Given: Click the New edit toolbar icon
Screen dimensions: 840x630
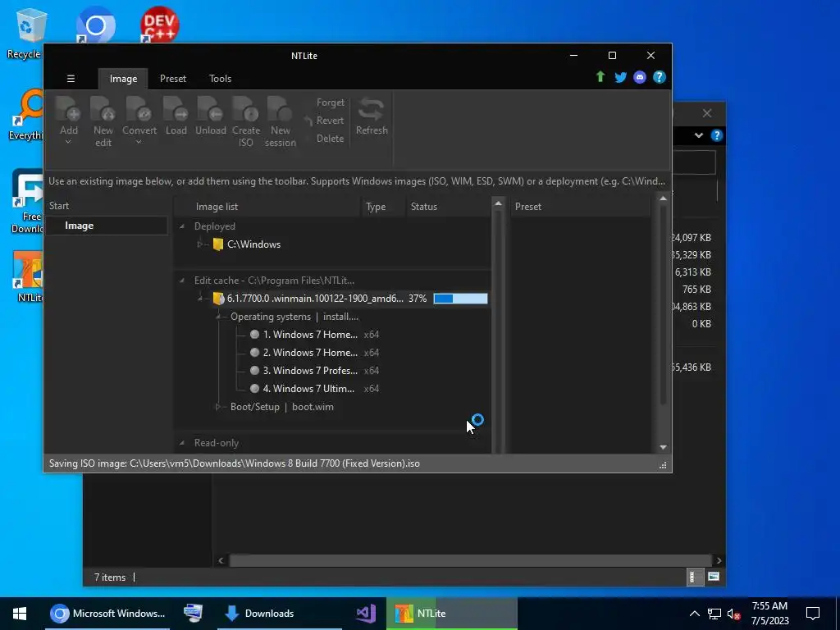Looking at the screenshot, I should [103, 109].
